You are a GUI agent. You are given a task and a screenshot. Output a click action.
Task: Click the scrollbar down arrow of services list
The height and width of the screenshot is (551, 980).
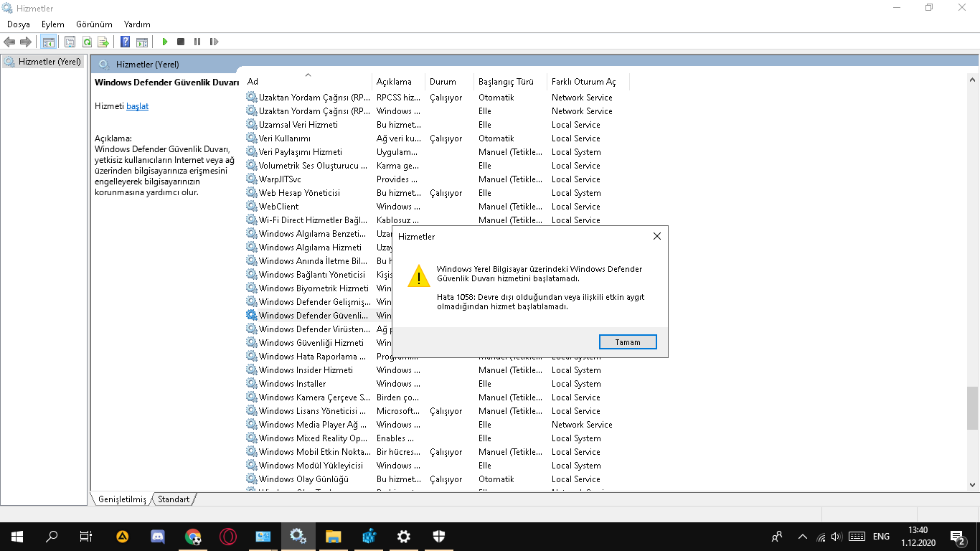972,485
